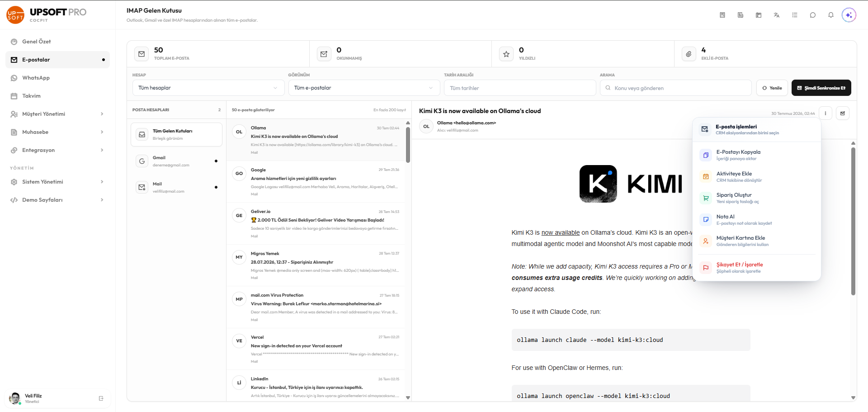The width and height of the screenshot is (868, 412).
Task: Select Şikayet Et / İşaretle menu entry
Action: 756,268
